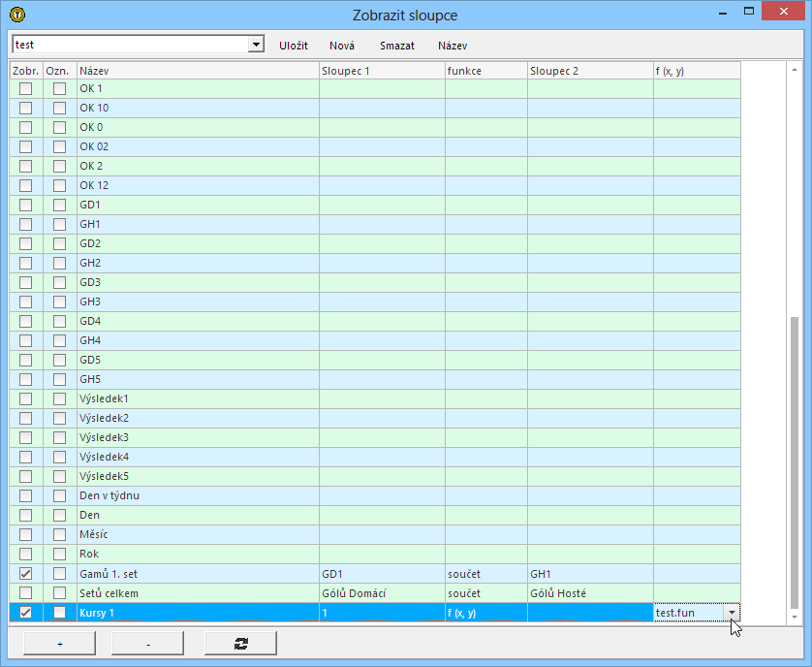Viewport: 812px width, 667px height.
Task: Tick the Ozn. checkbox for Kursy 1
Action: (60, 613)
